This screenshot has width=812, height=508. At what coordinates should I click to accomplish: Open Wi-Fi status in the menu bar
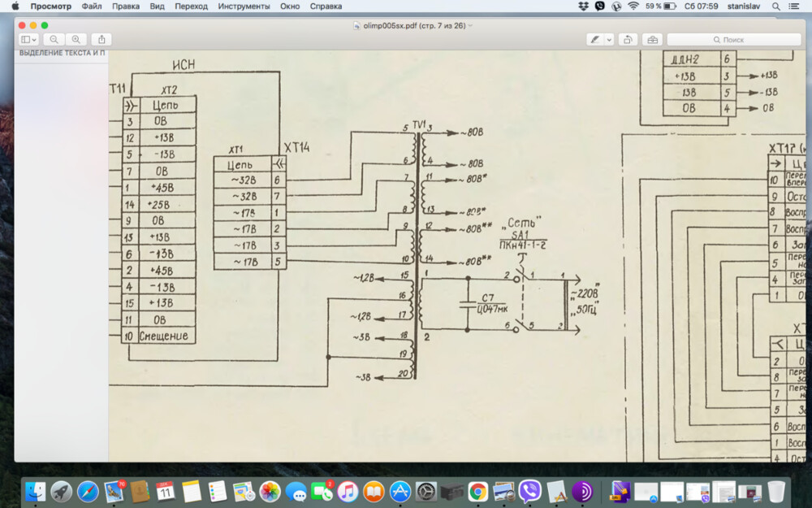pyautogui.click(x=633, y=7)
